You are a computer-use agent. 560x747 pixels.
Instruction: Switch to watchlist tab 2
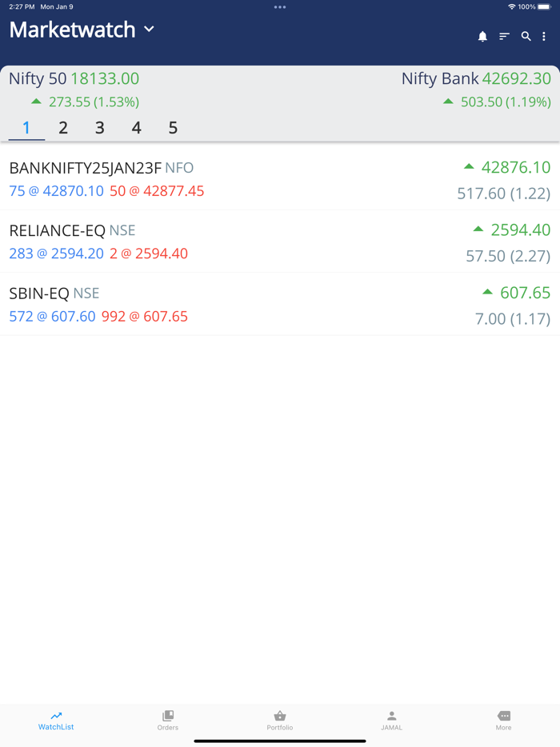(x=63, y=128)
